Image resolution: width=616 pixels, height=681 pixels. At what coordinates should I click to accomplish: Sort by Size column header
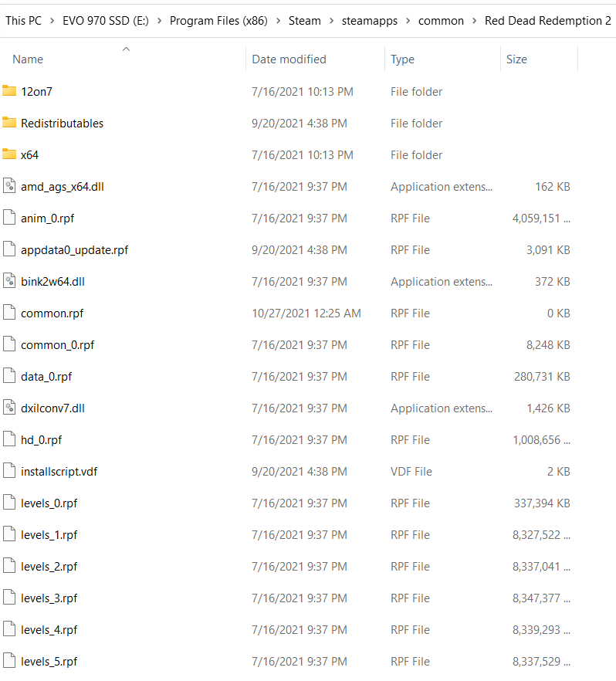(x=516, y=59)
